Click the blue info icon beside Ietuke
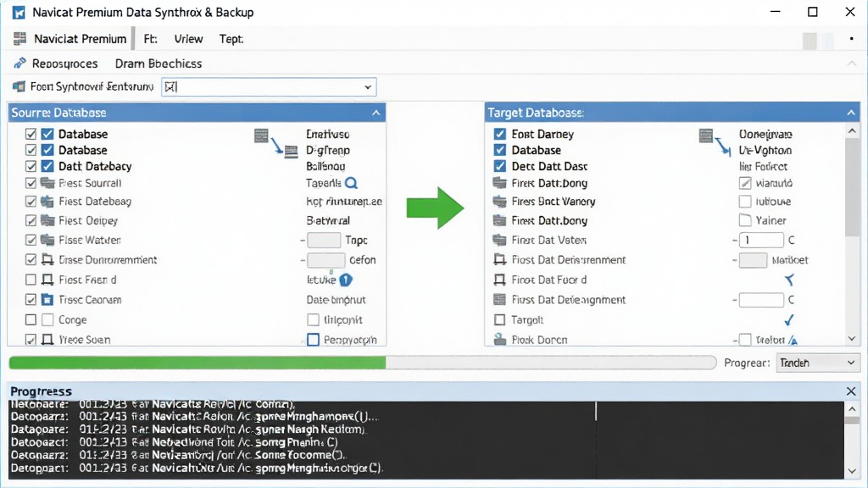 pyautogui.click(x=346, y=280)
